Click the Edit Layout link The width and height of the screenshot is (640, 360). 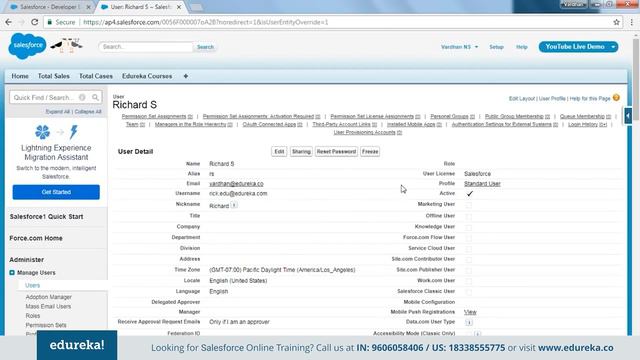pos(522,98)
